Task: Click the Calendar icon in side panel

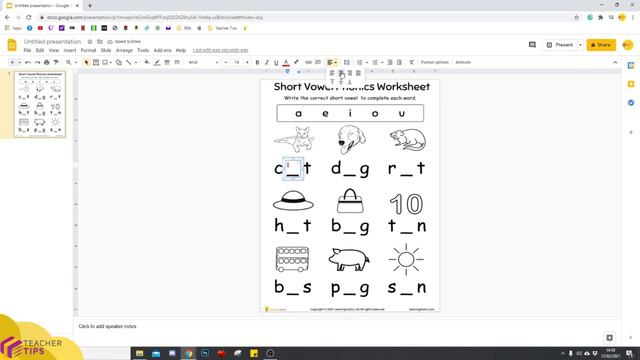Action: 631,65
